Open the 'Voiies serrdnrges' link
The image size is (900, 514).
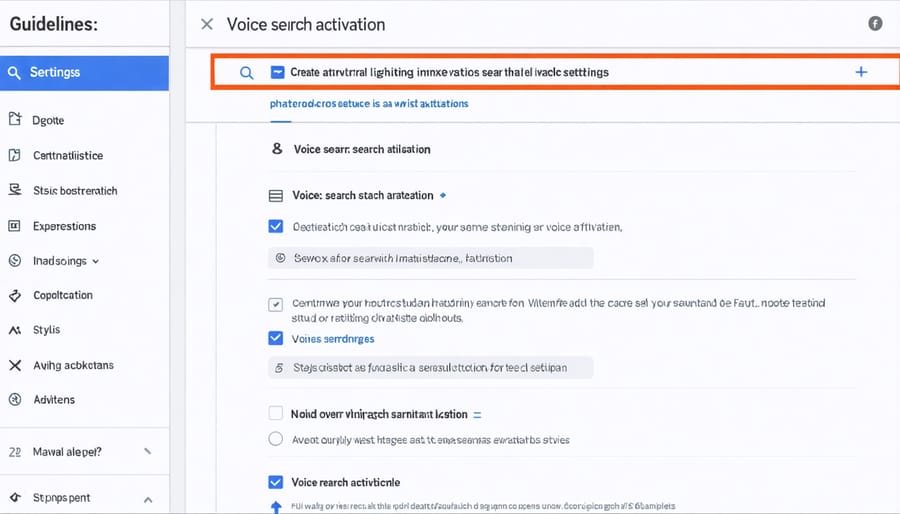pos(333,339)
